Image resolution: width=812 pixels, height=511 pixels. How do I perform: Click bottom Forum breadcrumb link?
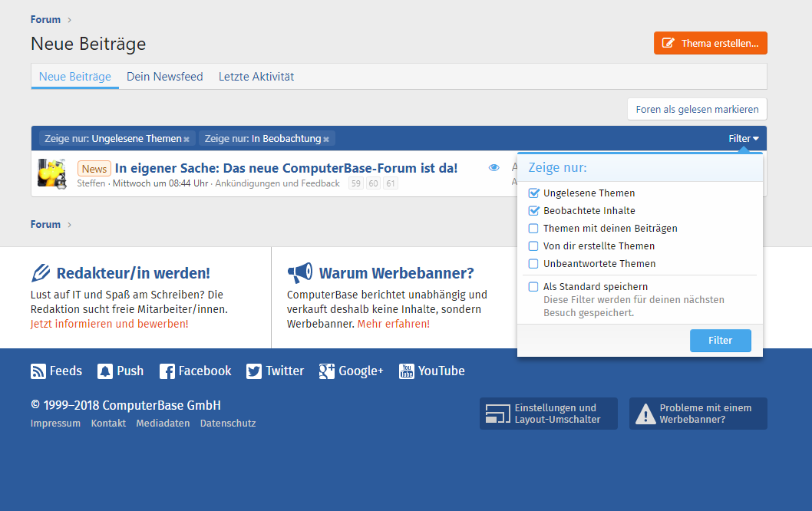[45, 225]
